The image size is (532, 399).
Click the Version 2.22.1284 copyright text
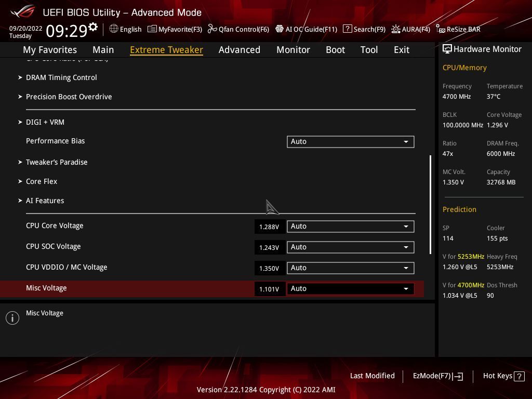[266, 390]
